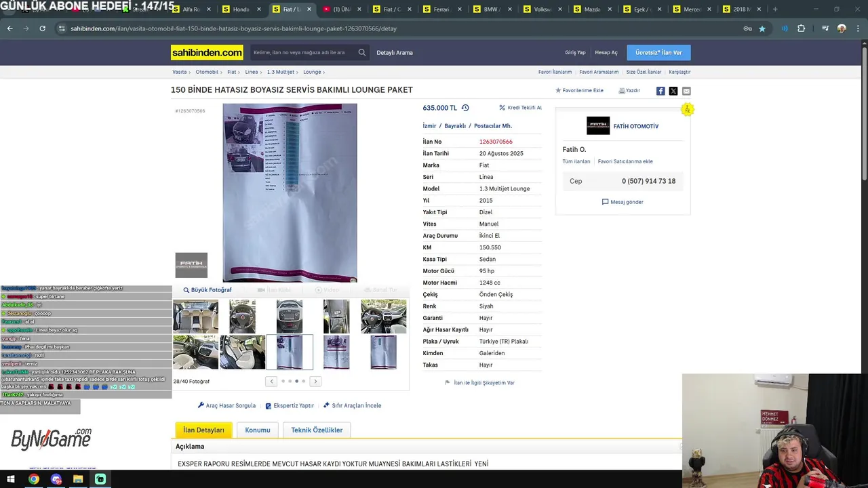This screenshot has width=868, height=488.
Task: Reload the page in browser
Action: 42,28
